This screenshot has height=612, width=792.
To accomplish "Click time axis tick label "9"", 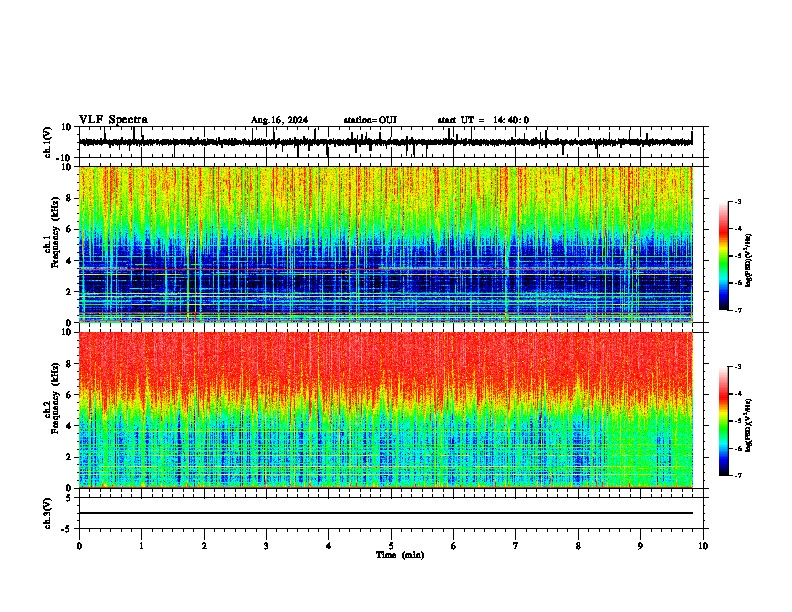I will click(x=640, y=546).
